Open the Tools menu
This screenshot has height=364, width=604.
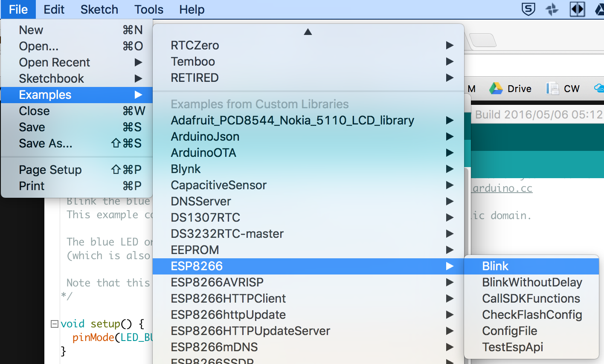click(x=149, y=9)
